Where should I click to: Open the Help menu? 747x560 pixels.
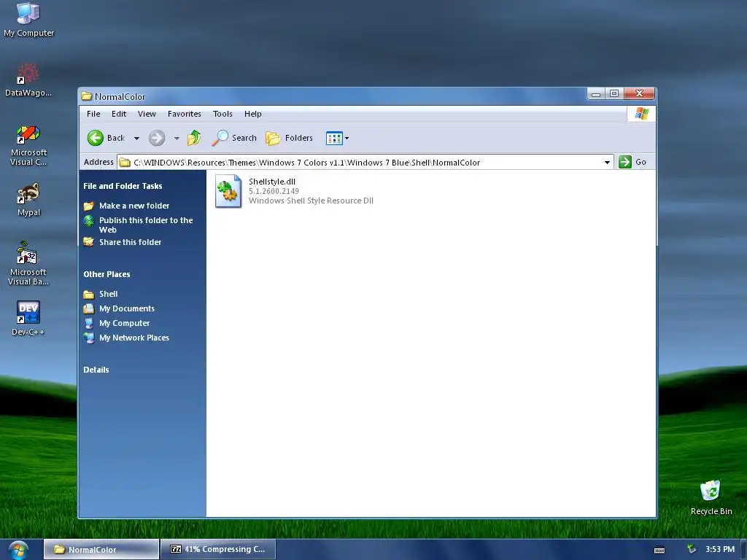coord(253,114)
